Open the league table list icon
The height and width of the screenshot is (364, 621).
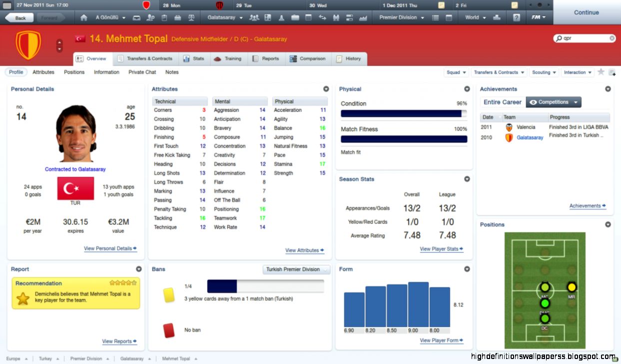pyautogui.click(x=435, y=17)
